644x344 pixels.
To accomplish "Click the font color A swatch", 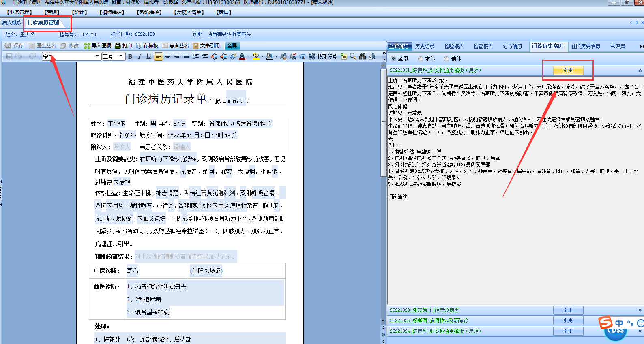I will (x=242, y=56).
